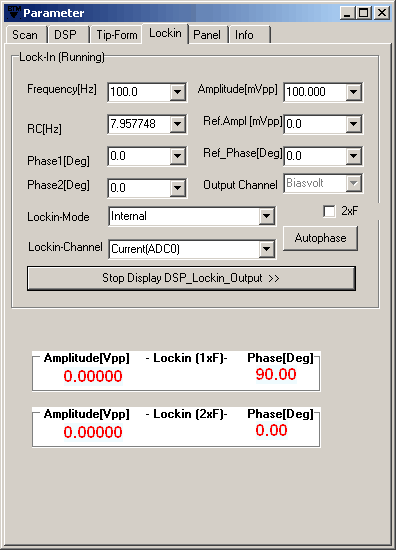Minimize the Parameter window

(347, 13)
